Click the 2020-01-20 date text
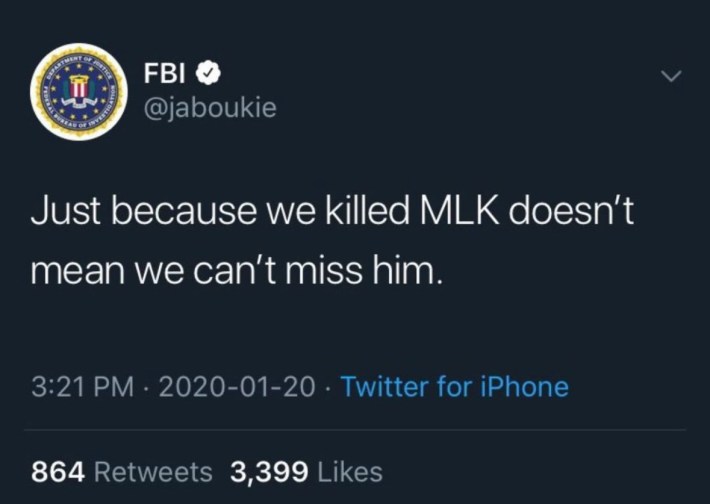This screenshot has width=710, height=504. [237, 387]
